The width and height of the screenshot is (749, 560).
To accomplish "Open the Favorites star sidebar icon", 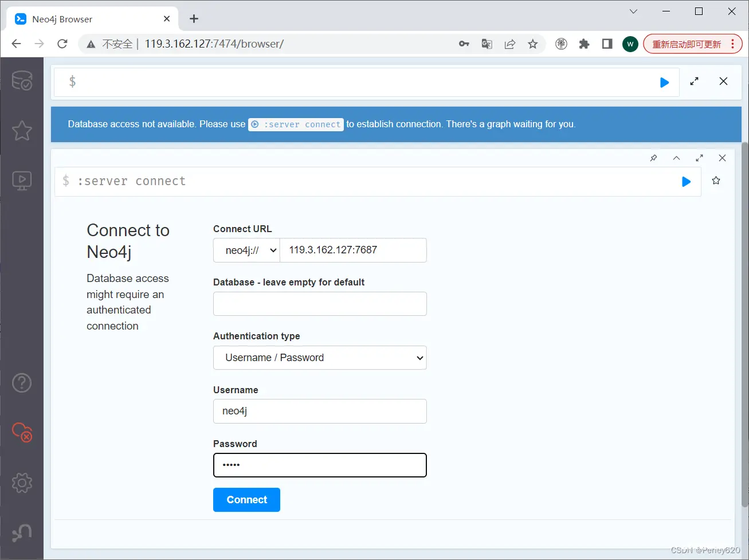I will pyautogui.click(x=22, y=131).
